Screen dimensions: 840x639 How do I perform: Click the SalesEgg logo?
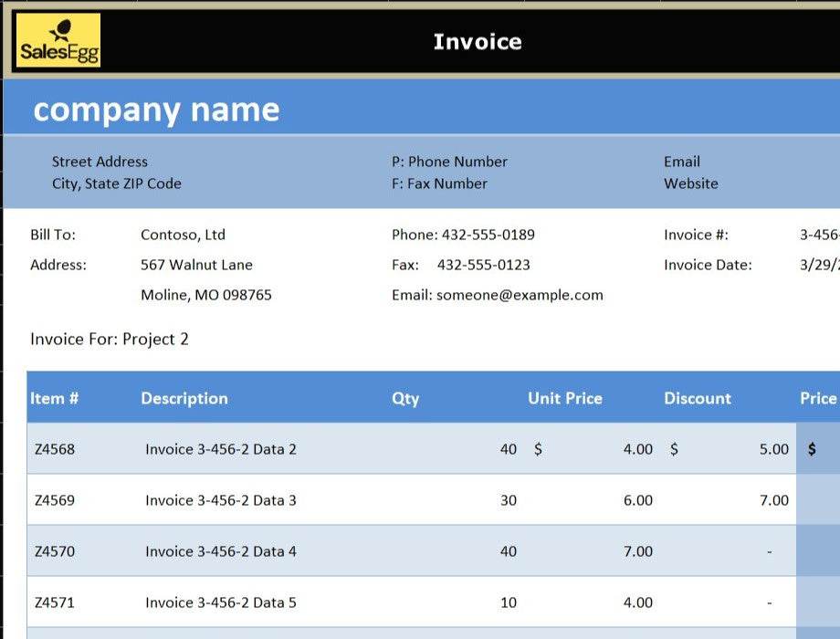coord(58,41)
